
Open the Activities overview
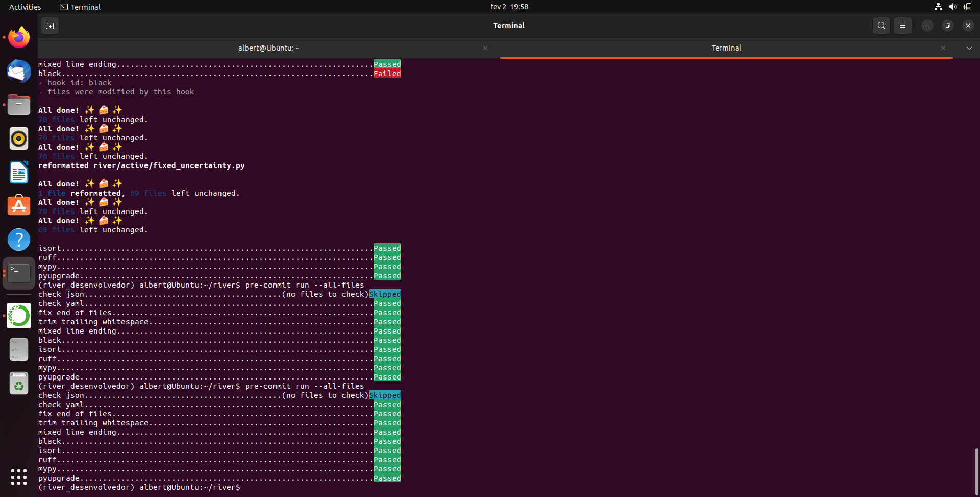(25, 7)
